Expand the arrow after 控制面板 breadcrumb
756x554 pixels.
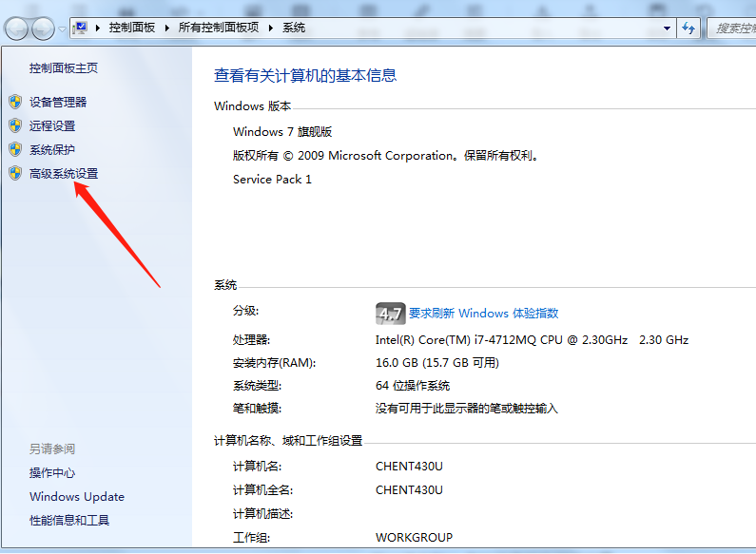point(166,28)
